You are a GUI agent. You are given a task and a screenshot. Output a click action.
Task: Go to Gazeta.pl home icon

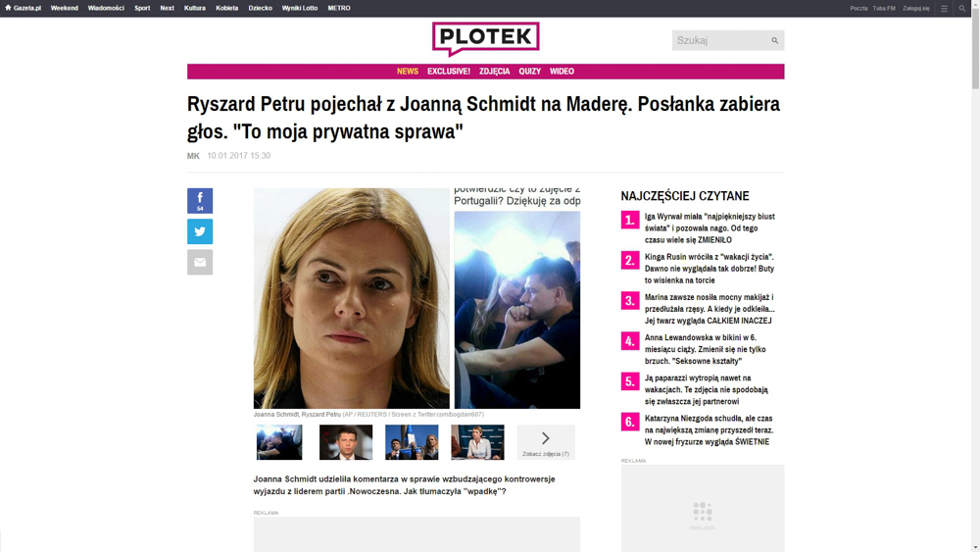[x=8, y=8]
